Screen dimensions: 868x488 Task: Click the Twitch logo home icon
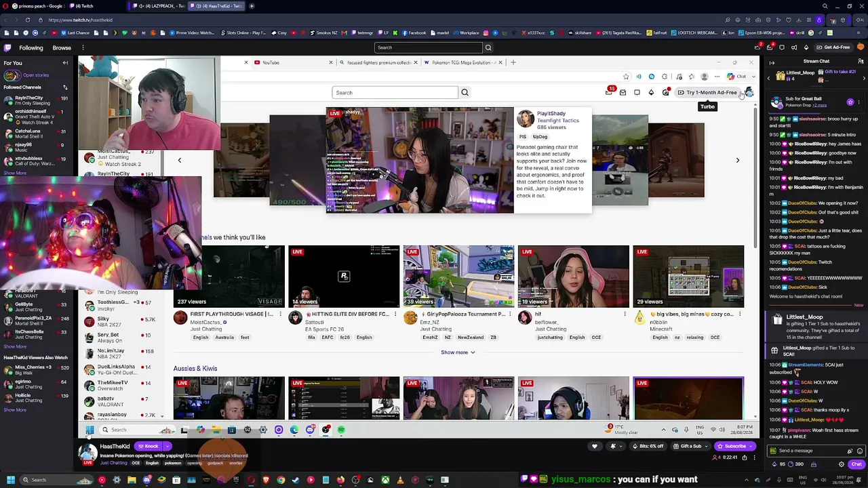[7, 47]
